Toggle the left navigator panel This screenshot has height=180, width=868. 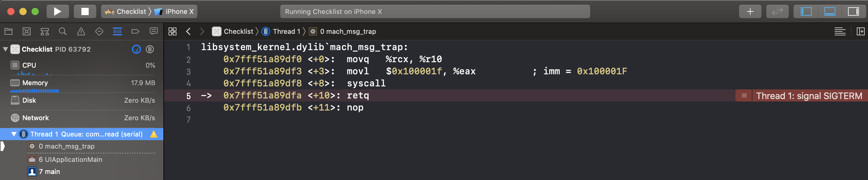click(x=806, y=11)
